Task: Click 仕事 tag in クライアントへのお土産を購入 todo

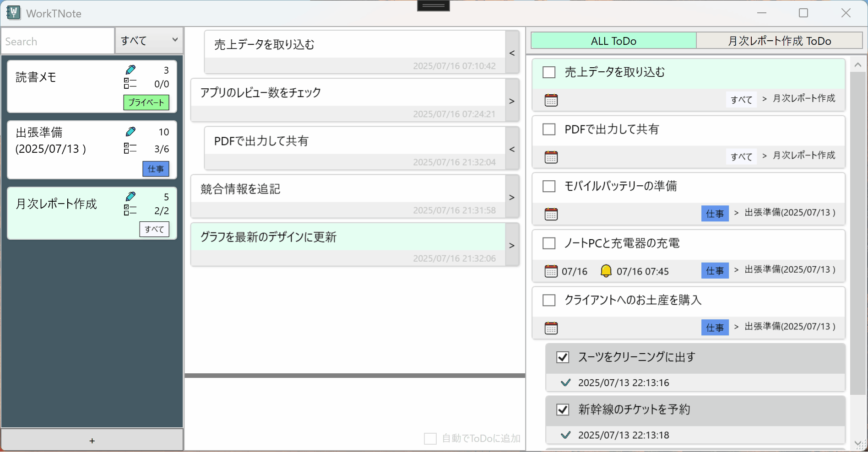Action: 715,328
